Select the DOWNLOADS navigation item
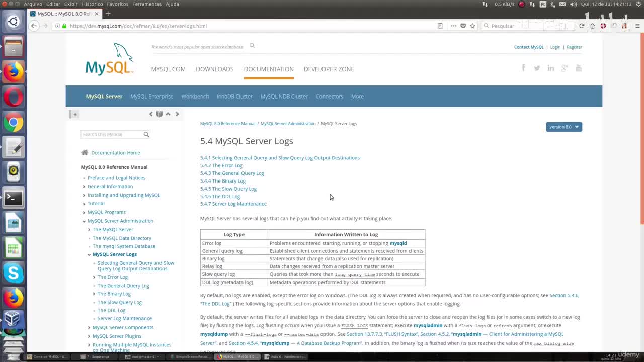The width and height of the screenshot is (644, 362). coord(215,69)
